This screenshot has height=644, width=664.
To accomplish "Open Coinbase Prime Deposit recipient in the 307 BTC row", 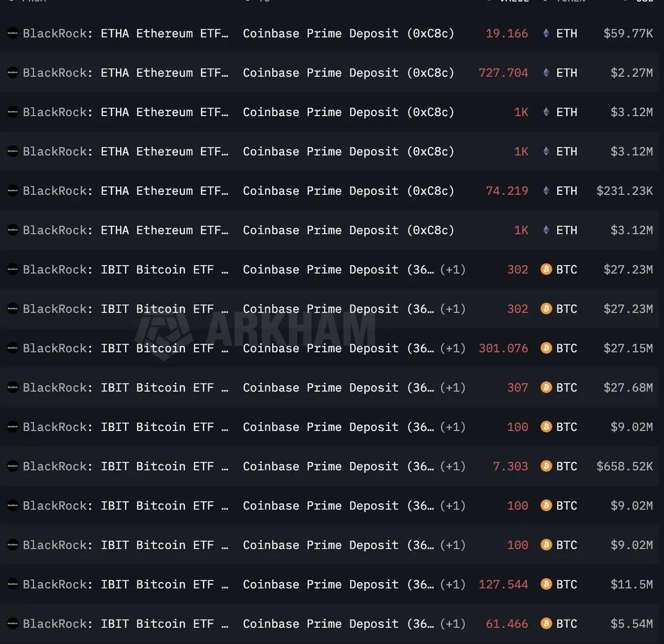I will 338,387.
